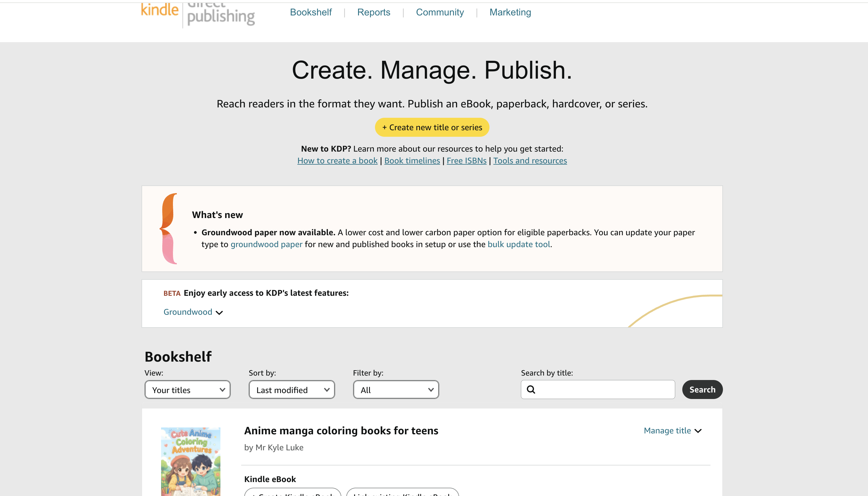Open the Reports tab
Screen dimensions: 868x496
click(374, 12)
